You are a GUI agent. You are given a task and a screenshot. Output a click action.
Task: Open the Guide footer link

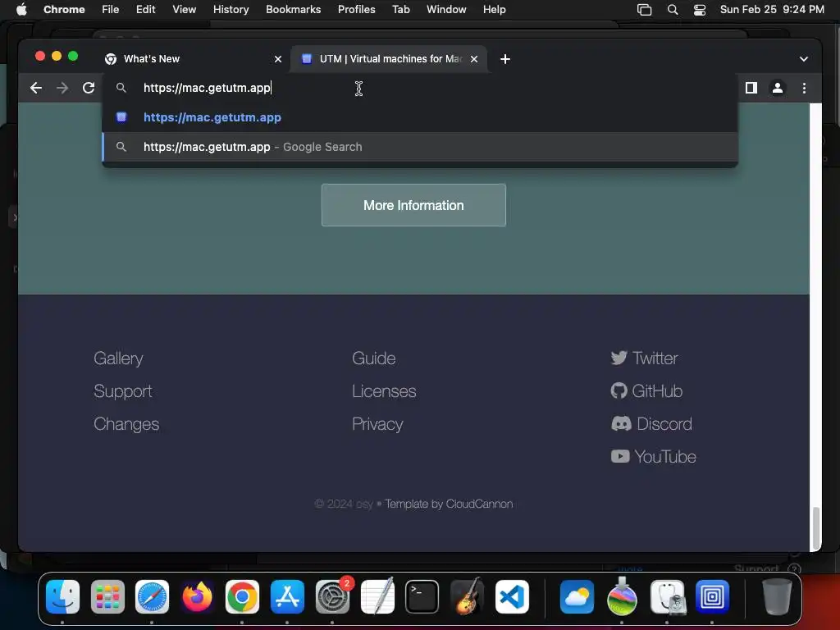374,358
